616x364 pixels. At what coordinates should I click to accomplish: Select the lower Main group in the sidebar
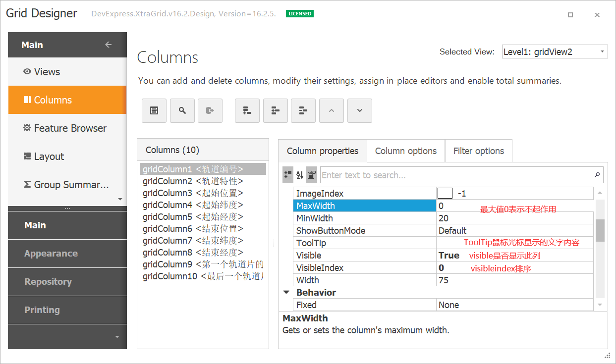(67, 225)
